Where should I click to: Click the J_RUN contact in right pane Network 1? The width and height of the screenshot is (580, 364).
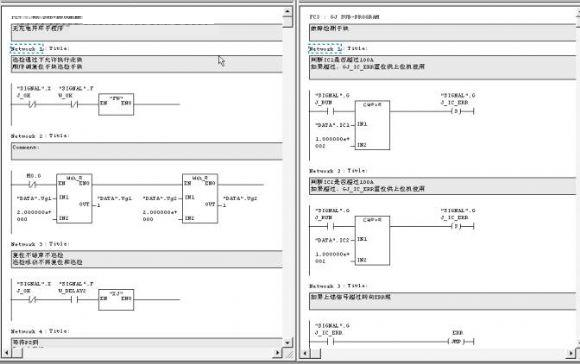tap(330, 111)
